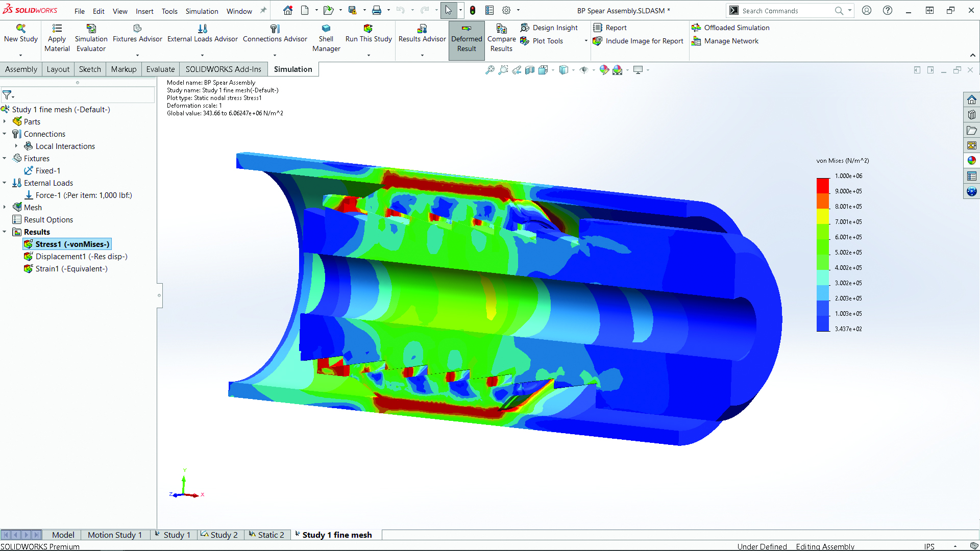Open the Insert menu
This screenshot has height=551, width=980.
point(144,11)
